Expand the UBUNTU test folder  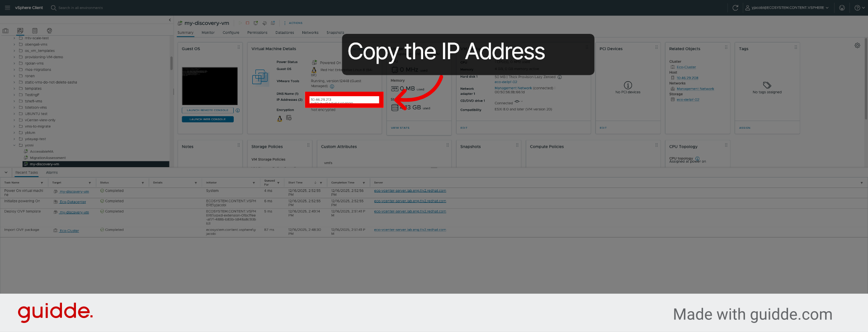click(x=14, y=114)
